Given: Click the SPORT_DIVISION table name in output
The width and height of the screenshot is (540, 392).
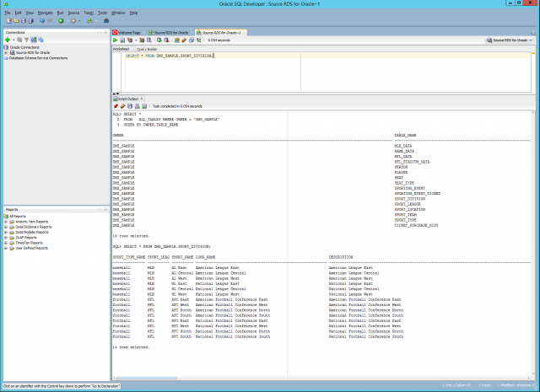Looking at the screenshot, I should click(410, 199).
